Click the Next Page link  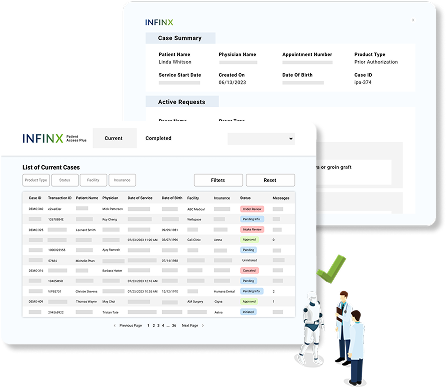190,325
